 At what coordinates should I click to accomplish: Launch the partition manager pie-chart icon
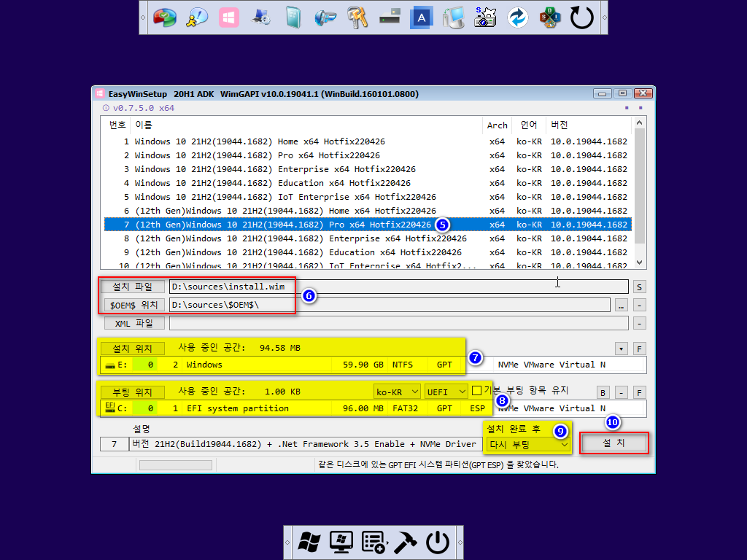click(x=165, y=17)
